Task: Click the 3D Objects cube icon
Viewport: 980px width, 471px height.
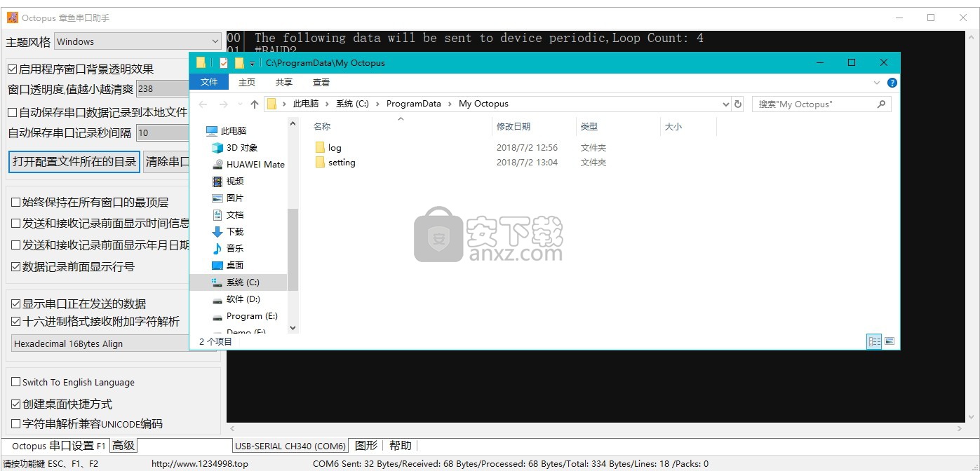Action: [x=217, y=148]
